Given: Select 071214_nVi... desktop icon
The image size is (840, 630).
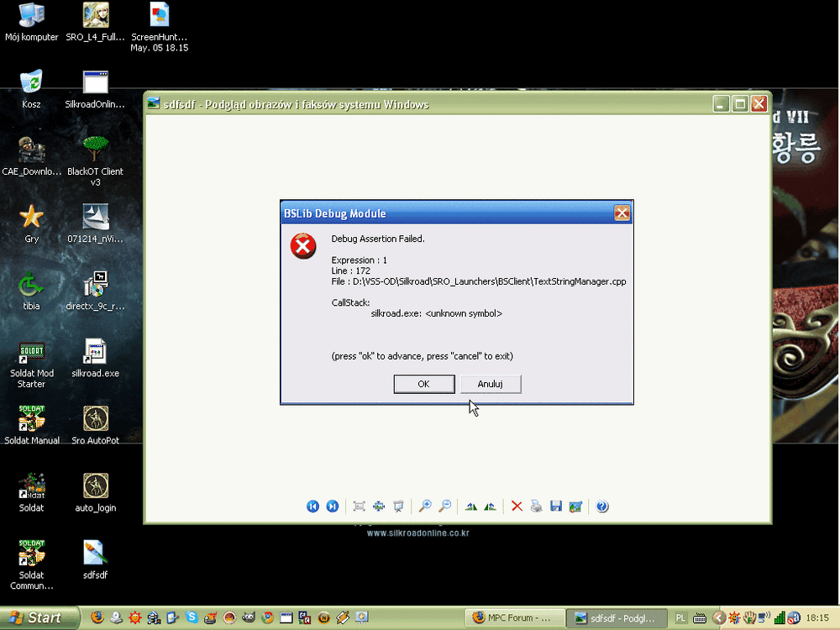Looking at the screenshot, I should [x=96, y=224].
